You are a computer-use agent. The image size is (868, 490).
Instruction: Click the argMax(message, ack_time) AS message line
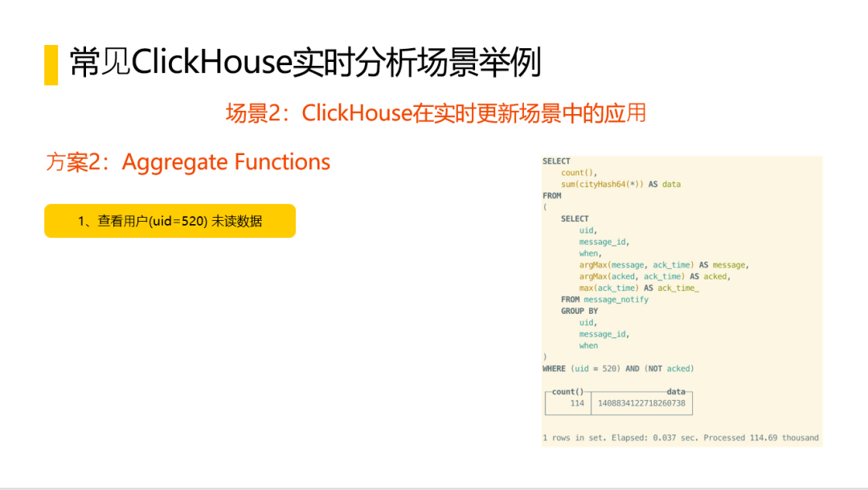pos(664,265)
